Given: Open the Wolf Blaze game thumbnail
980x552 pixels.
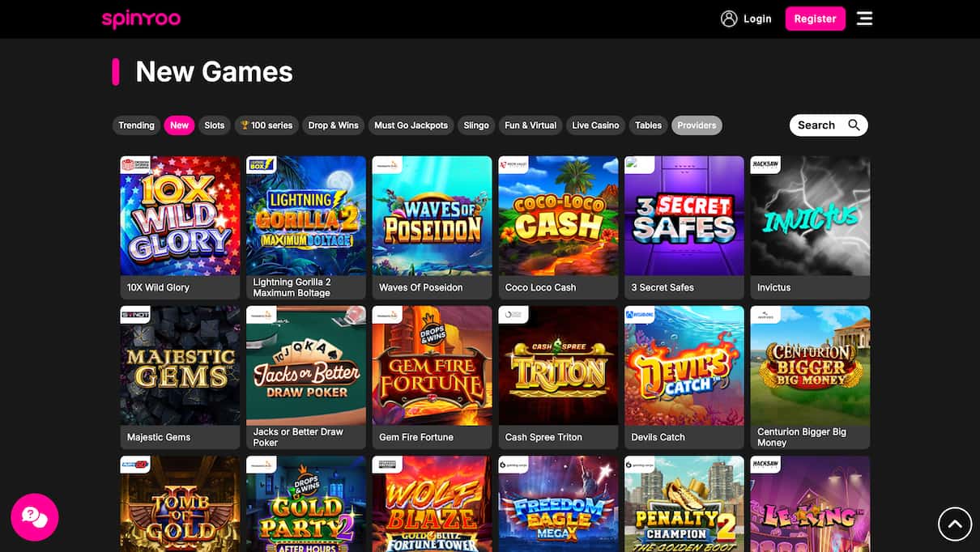Looking at the screenshot, I should (432, 503).
